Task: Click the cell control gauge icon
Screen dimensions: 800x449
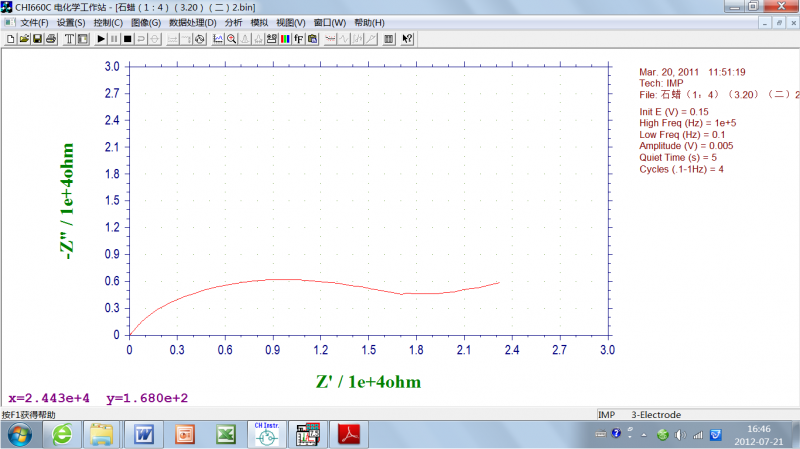Action: (200, 39)
